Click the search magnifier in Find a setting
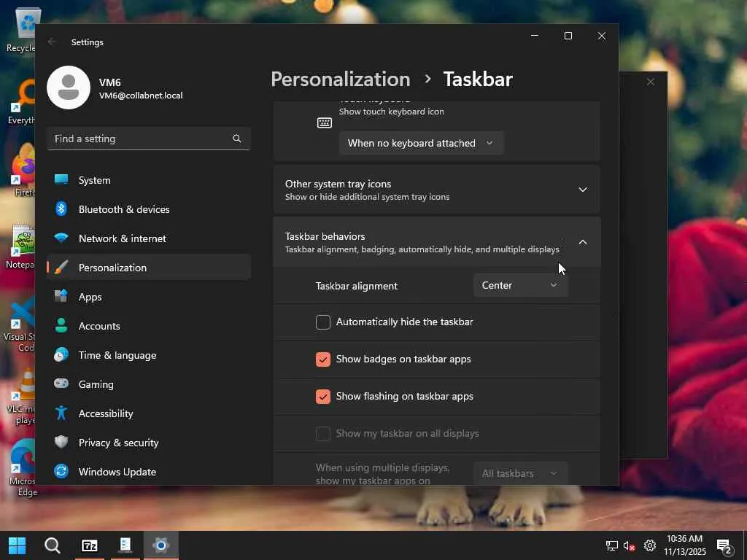Viewport: 747px width, 560px height. click(x=237, y=139)
